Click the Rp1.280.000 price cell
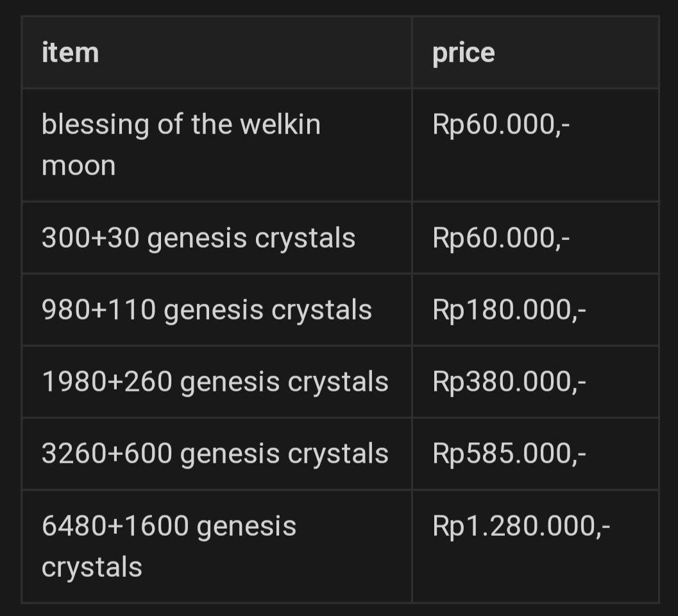The height and width of the screenshot is (616, 678). pos(521,526)
